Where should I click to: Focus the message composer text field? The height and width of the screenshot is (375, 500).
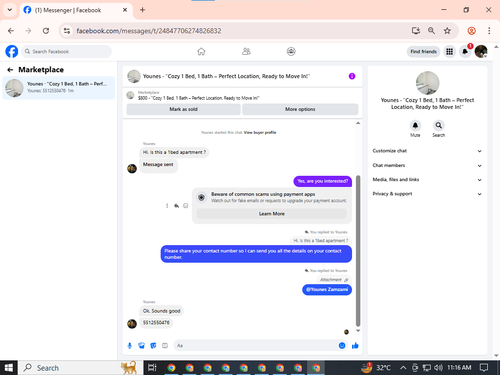[x=255, y=346]
